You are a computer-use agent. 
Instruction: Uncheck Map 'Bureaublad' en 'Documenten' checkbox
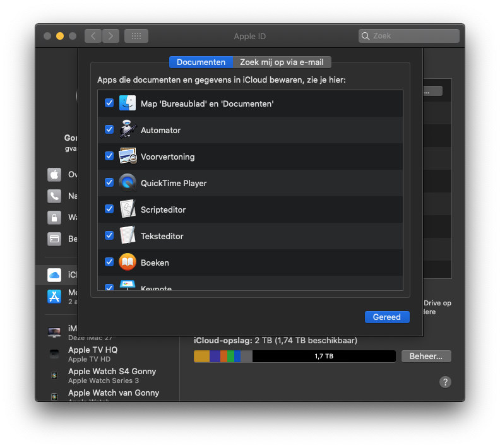click(109, 103)
